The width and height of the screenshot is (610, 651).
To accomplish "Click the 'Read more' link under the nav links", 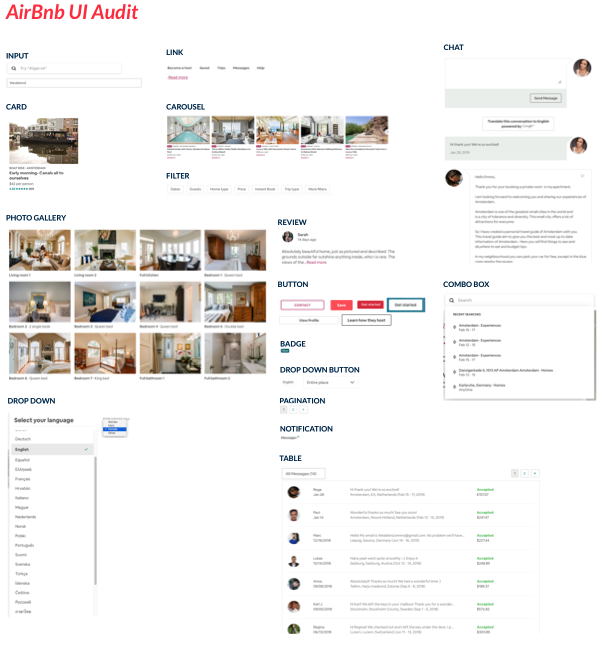I will pos(178,77).
